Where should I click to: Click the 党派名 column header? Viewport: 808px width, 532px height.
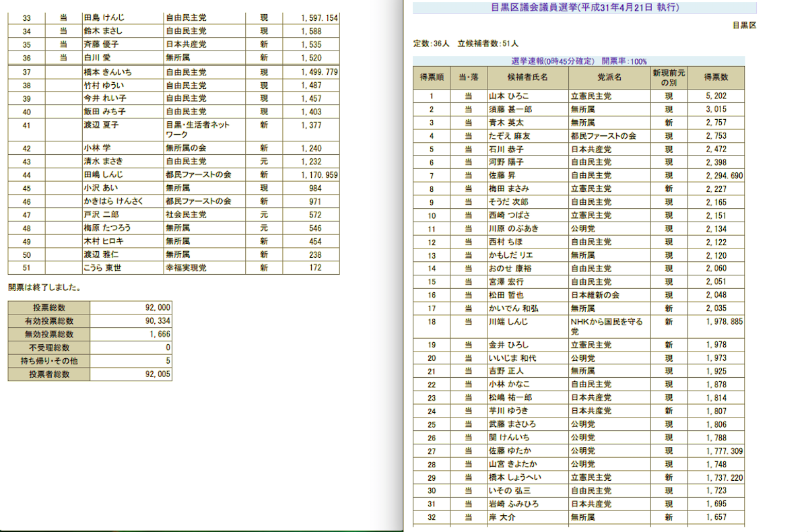click(x=609, y=77)
